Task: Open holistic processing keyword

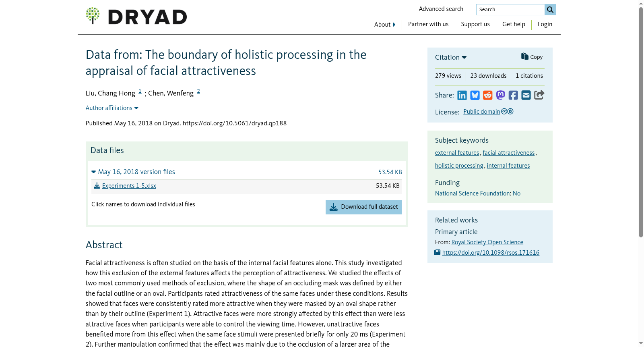Action: point(459,166)
